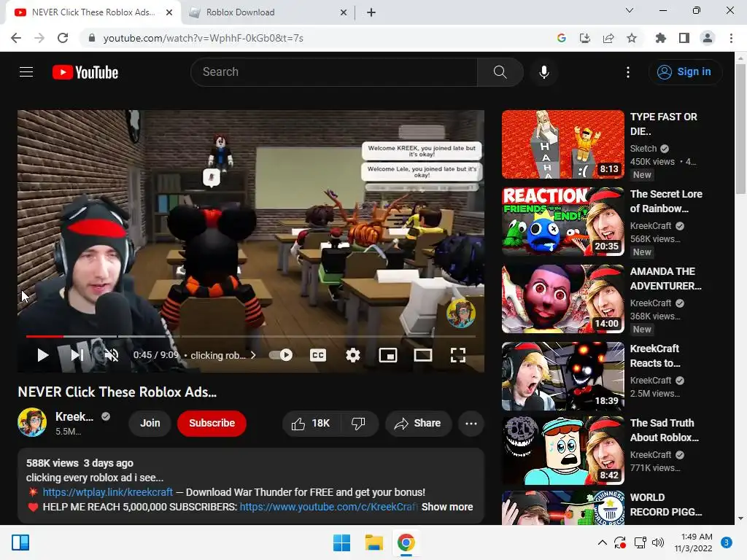Open 'AMANDA THE ADVENTURER' video thumbnail
The image size is (747, 560).
tap(563, 298)
